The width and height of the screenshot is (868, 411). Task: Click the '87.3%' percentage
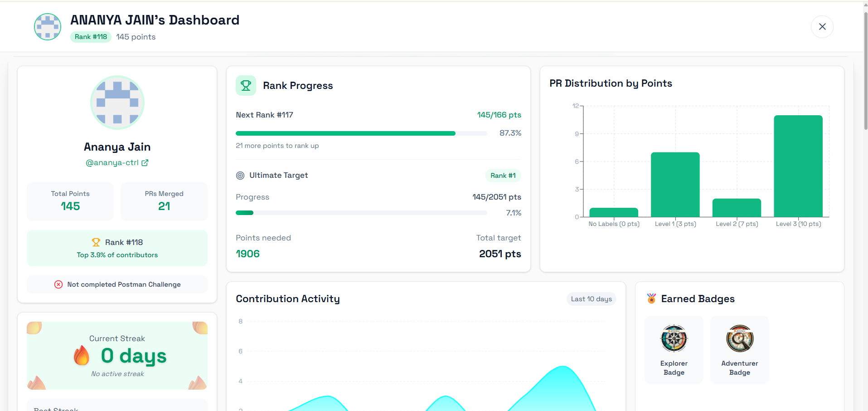[510, 133]
